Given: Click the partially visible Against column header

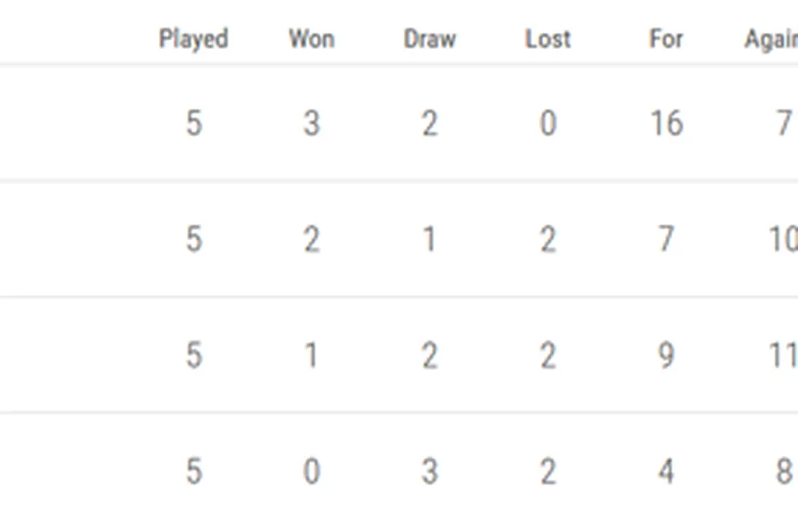Looking at the screenshot, I should [x=771, y=39].
